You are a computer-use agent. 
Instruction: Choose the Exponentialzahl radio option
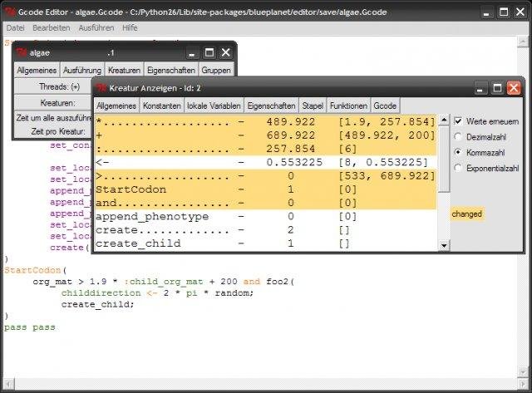(x=458, y=168)
